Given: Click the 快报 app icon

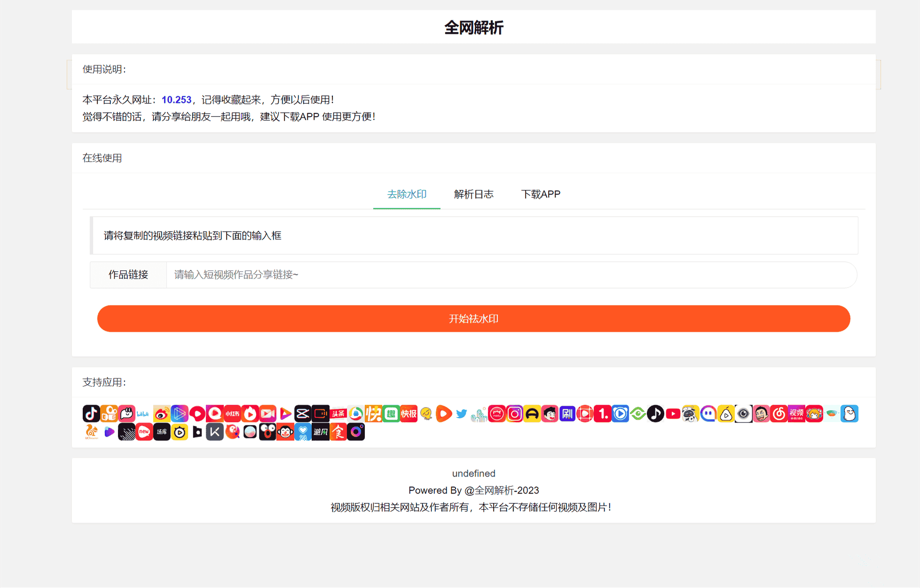Looking at the screenshot, I should point(409,414).
